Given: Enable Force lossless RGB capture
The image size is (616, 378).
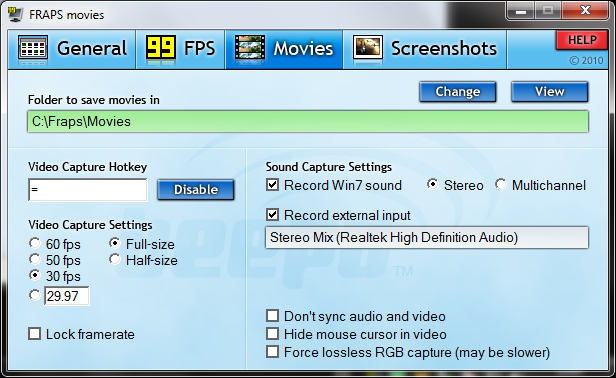Looking at the screenshot, I should [272, 352].
